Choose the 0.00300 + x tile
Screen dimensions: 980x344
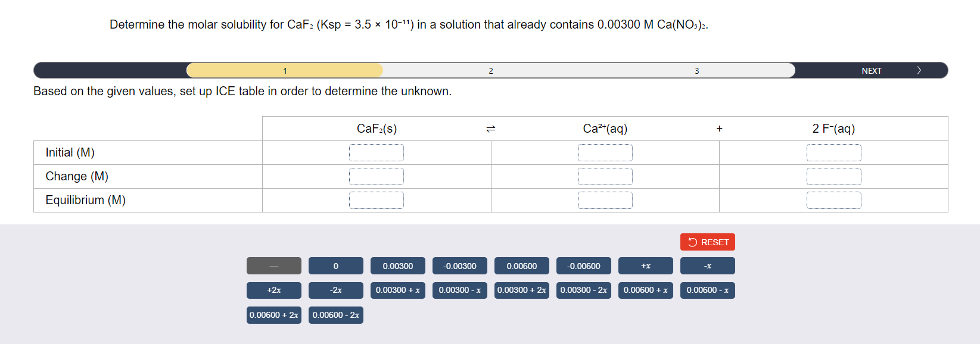coord(397,290)
